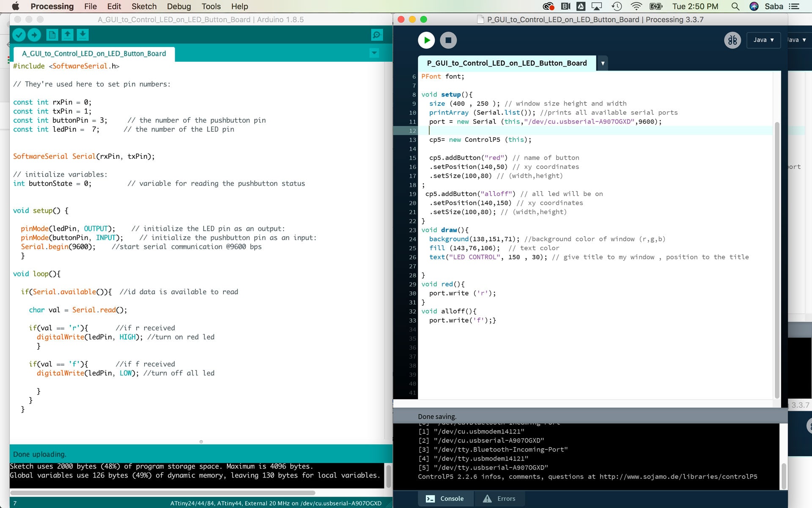
Task: Click the battery status icon
Action: [x=656, y=6]
